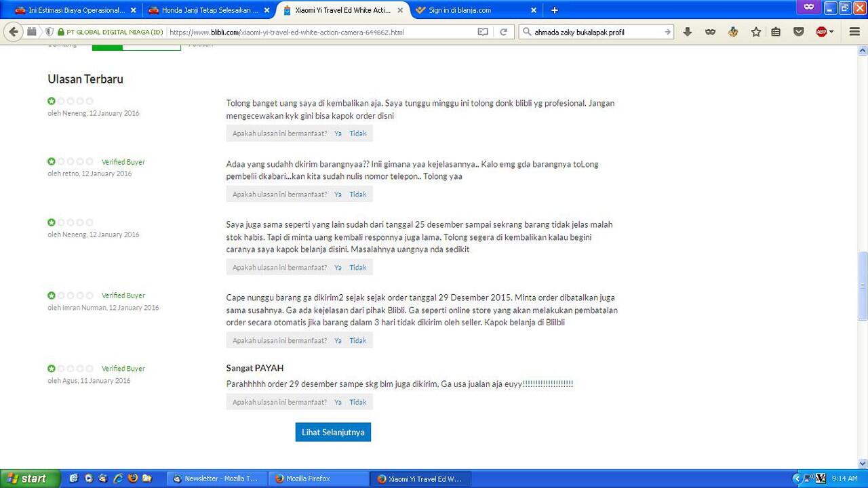
Task: Click the search go arrow
Action: 667,32
